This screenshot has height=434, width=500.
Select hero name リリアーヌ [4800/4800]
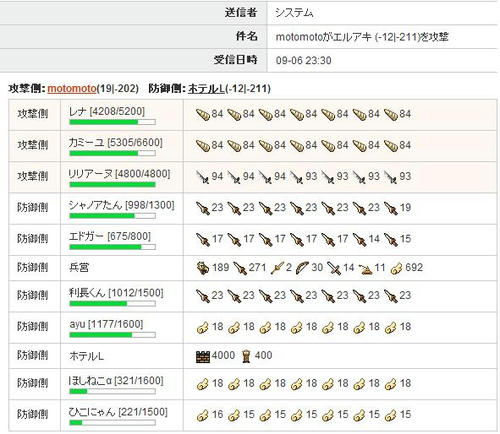[119, 174]
